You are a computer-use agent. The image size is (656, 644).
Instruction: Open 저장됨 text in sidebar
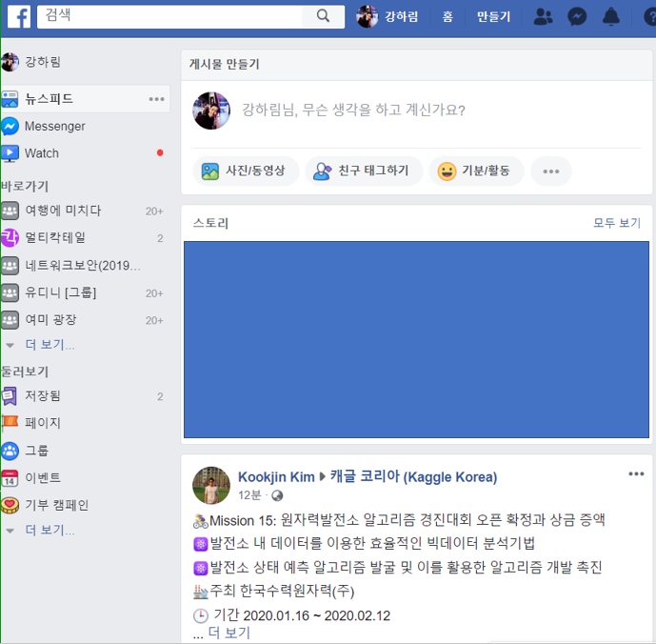(43, 395)
